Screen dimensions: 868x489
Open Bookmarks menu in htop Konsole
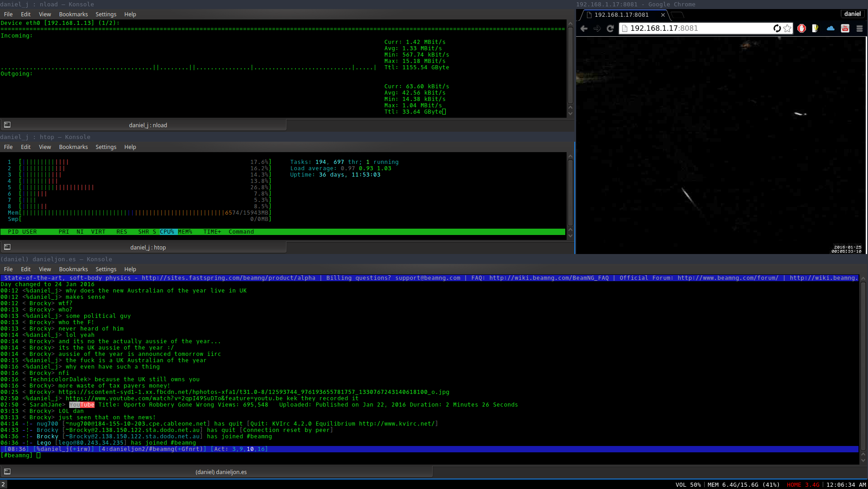click(73, 147)
